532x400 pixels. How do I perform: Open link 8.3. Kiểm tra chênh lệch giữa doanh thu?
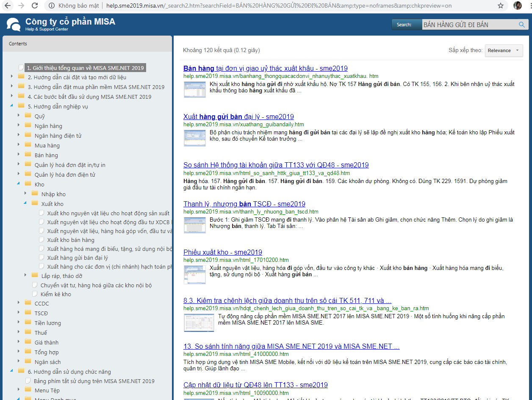point(287,300)
